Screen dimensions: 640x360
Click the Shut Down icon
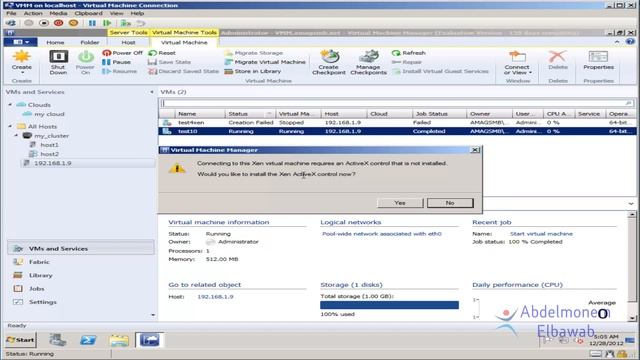58,62
